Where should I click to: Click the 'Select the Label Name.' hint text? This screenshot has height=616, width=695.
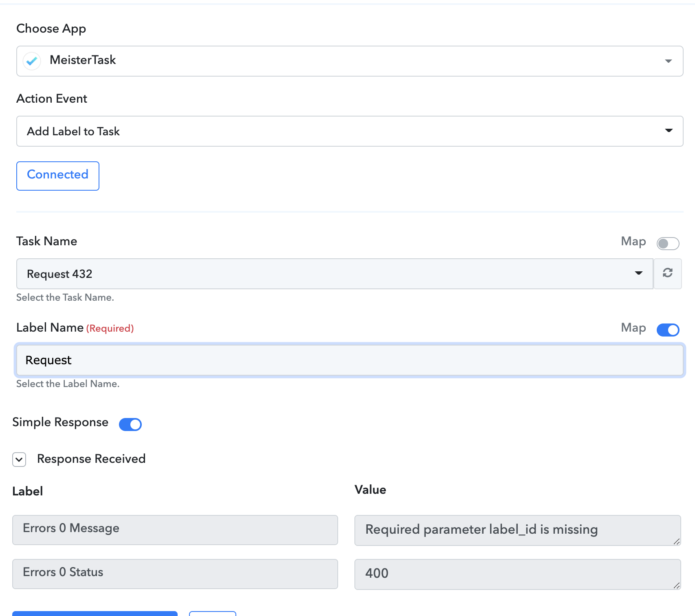(x=68, y=384)
